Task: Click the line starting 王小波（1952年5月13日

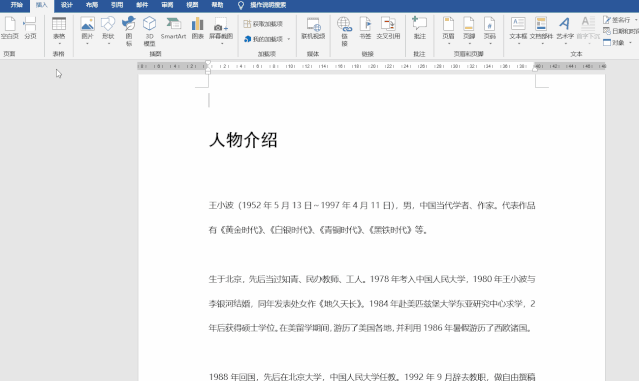Action: 372,205
